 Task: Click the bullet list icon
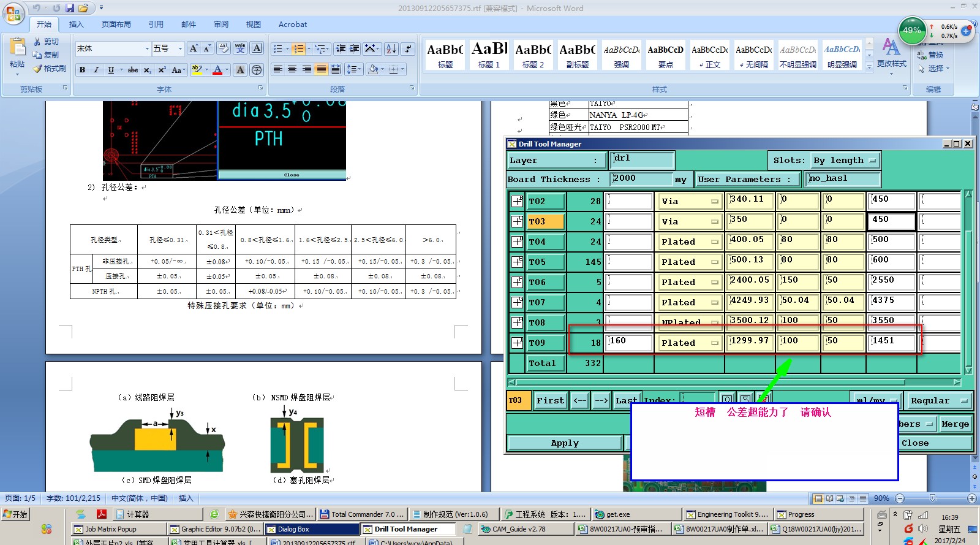pyautogui.click(x=278, y=49)
